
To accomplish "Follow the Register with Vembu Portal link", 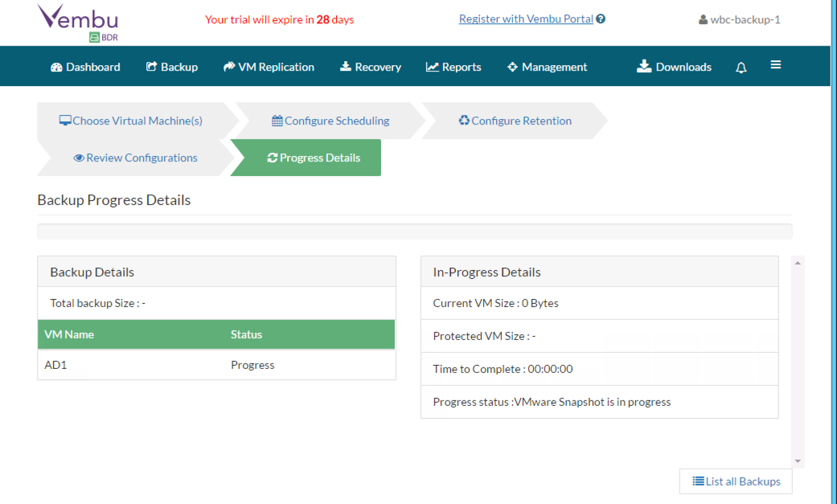I will click(526, 19).
